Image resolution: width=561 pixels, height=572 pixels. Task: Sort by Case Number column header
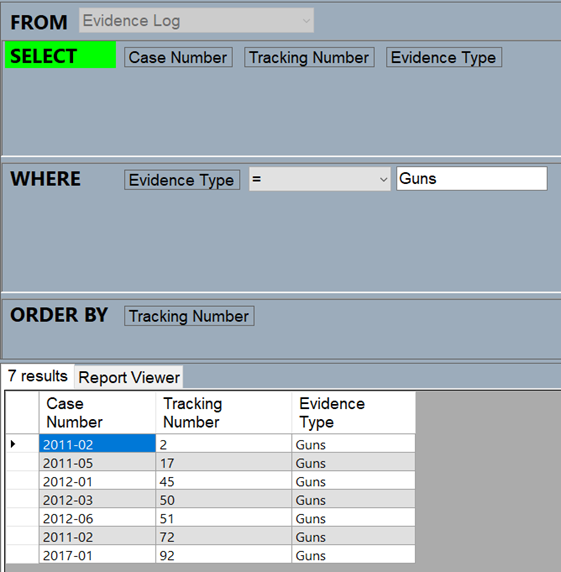97,413
